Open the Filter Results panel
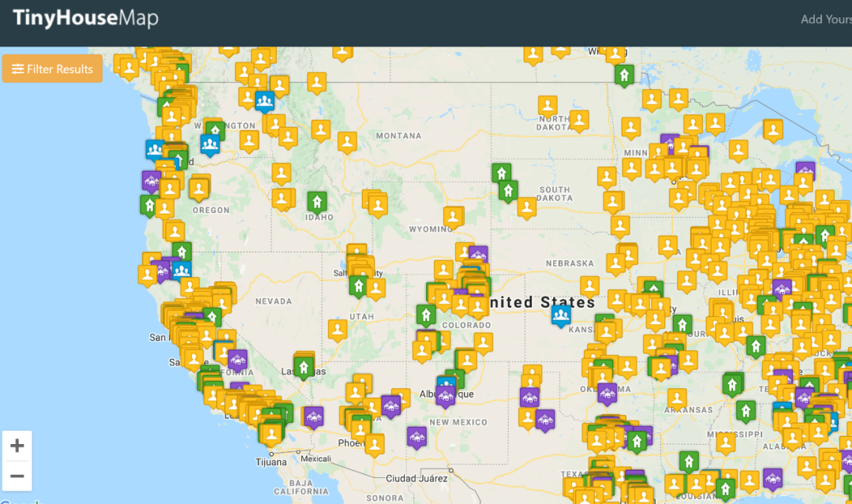Image resolution: width=852 pixels, height=504 pixels. (52, 69)
